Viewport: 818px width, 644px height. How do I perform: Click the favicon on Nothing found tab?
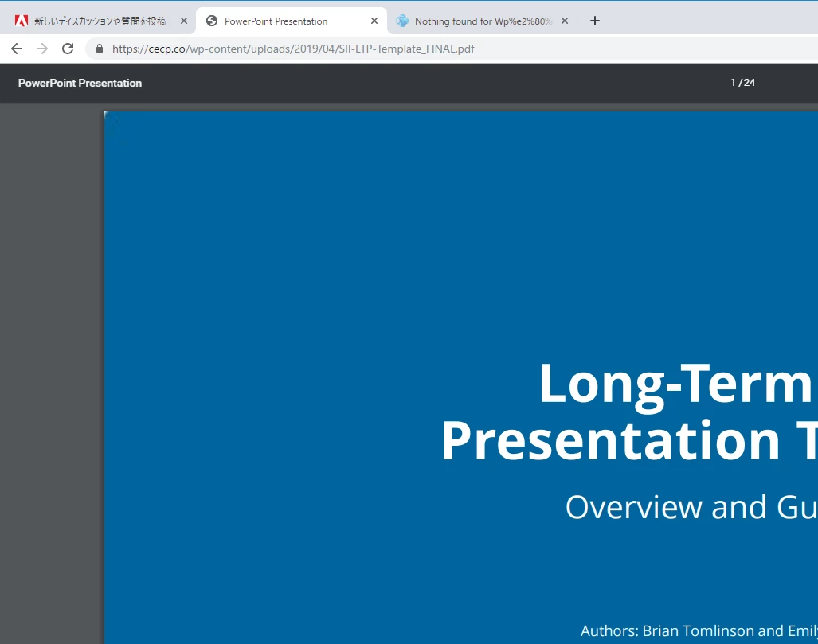pos(402,21)
